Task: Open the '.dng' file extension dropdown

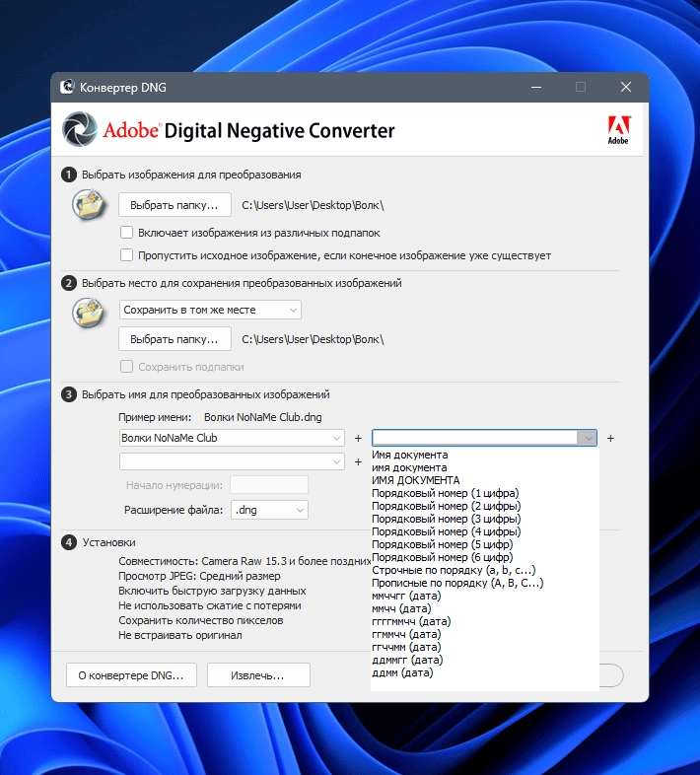Action: 269,510
